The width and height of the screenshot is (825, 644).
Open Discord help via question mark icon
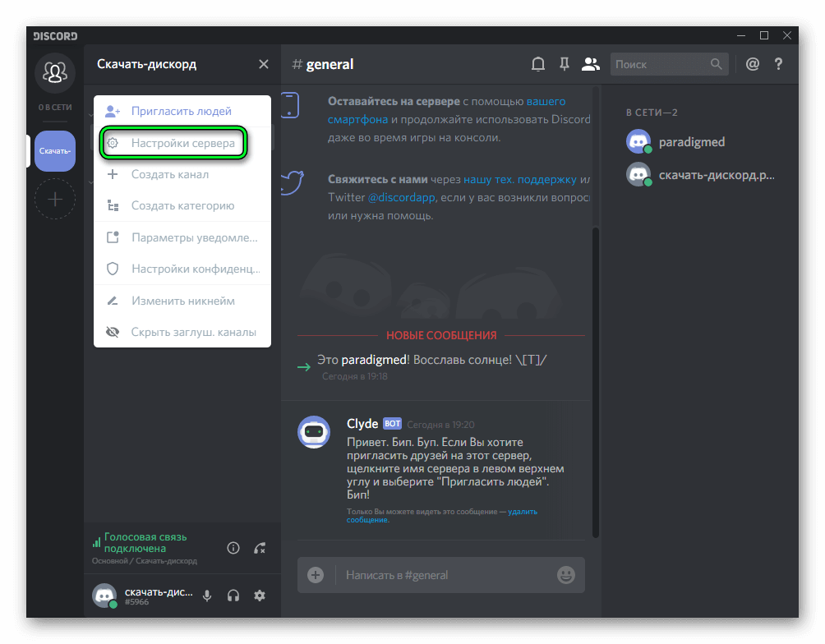tap(778, 63)
